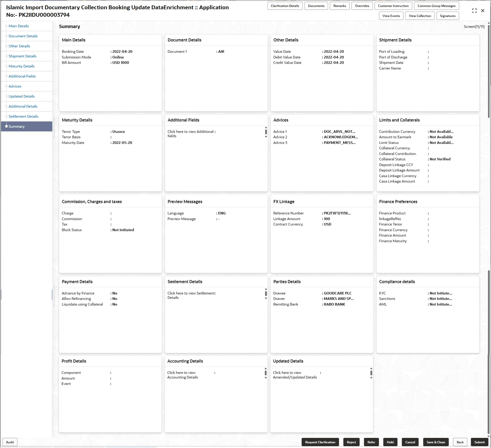
Task: Open Clarification Details
Action: 285,5
